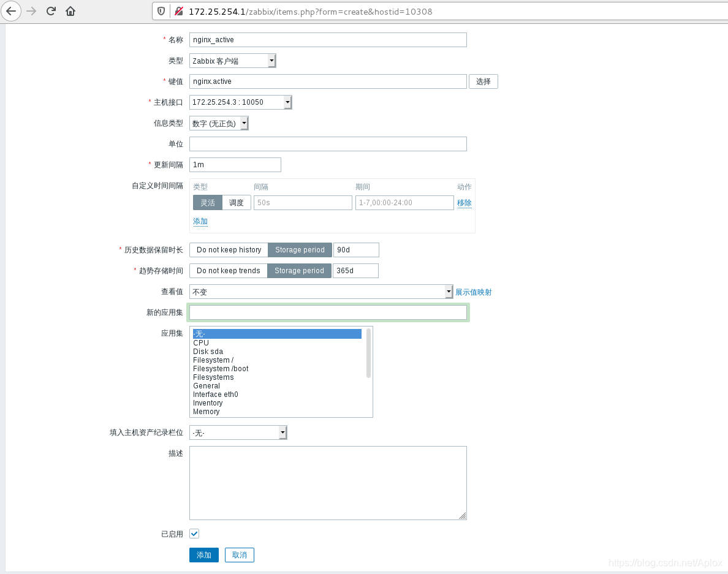
Task: Select history Storage period option
Action: pos(300,250)
